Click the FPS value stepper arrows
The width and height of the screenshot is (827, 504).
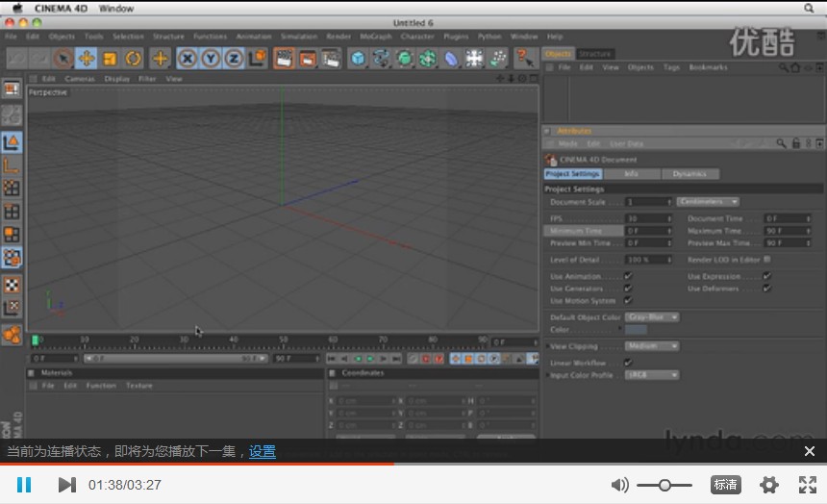[x=669, y=218]
